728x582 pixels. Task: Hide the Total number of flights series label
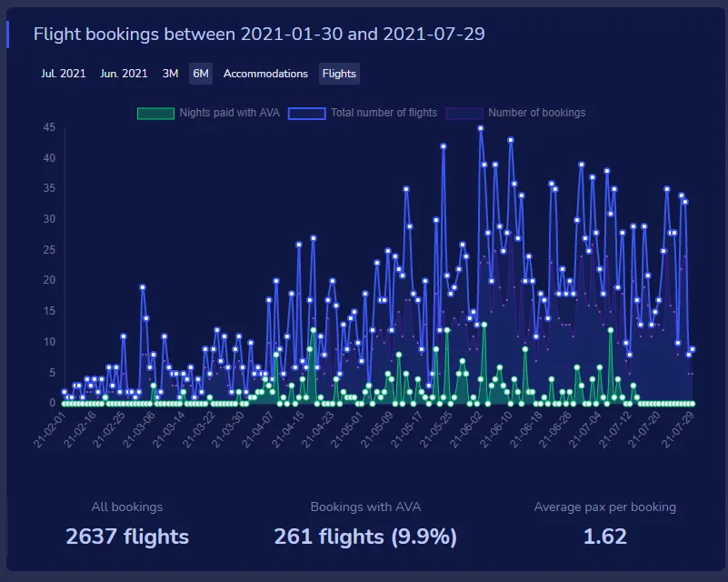384,113
